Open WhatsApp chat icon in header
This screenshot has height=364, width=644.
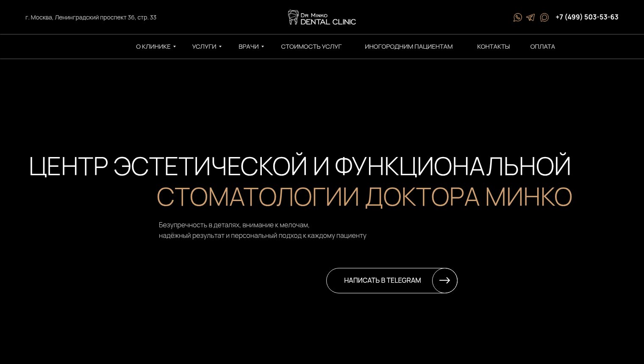point(517,17)
